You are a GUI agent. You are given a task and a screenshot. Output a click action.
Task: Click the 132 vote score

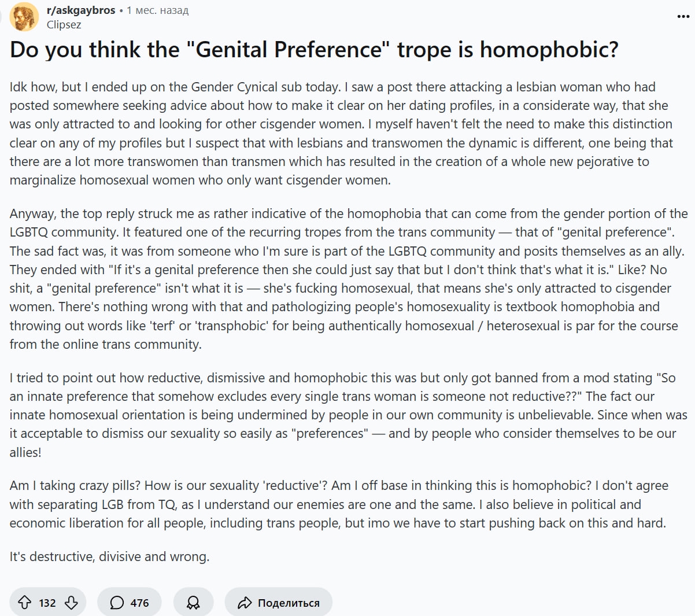[x=47, y=603]
